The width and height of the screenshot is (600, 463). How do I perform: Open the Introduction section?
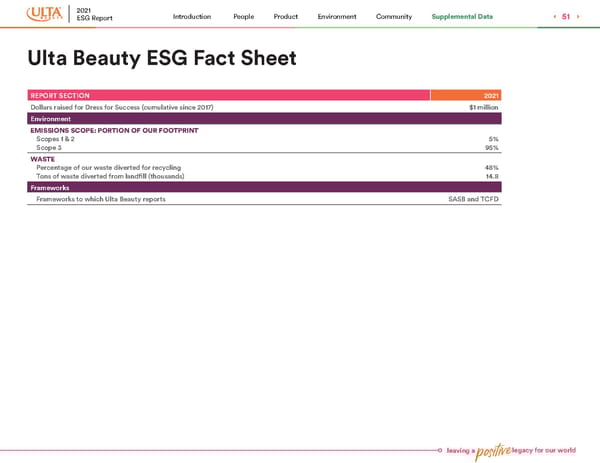pos(192,17)
